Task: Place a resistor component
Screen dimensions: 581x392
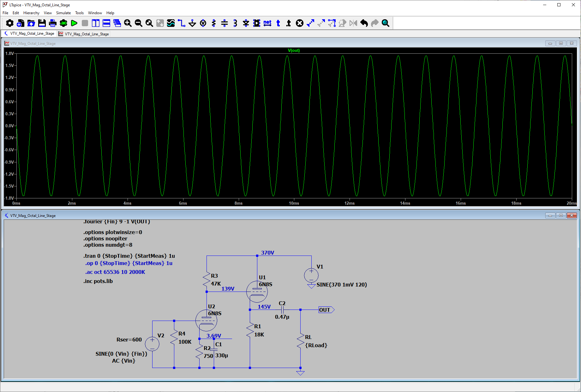Action: [x=214, y=23]
